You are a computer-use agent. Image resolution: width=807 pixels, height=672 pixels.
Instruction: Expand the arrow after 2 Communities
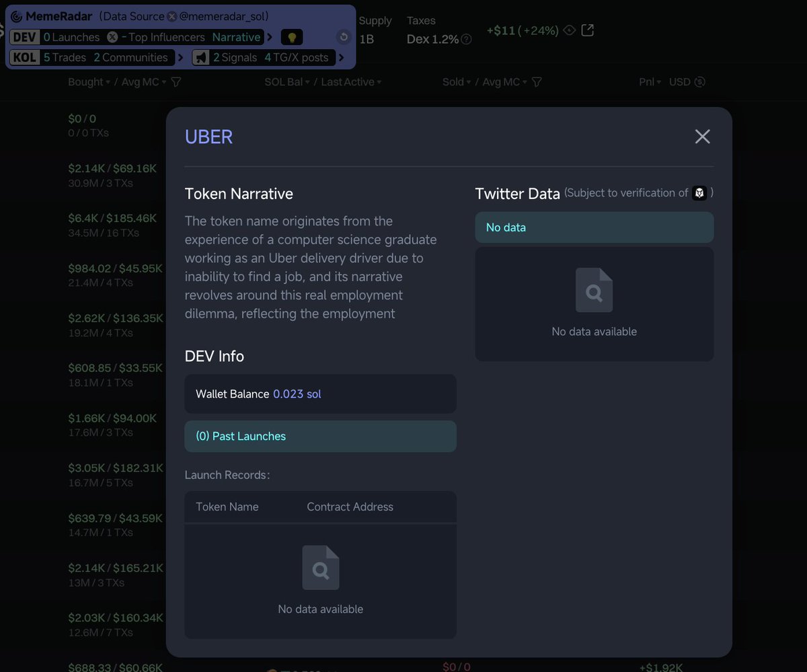[x=180, y=58]
